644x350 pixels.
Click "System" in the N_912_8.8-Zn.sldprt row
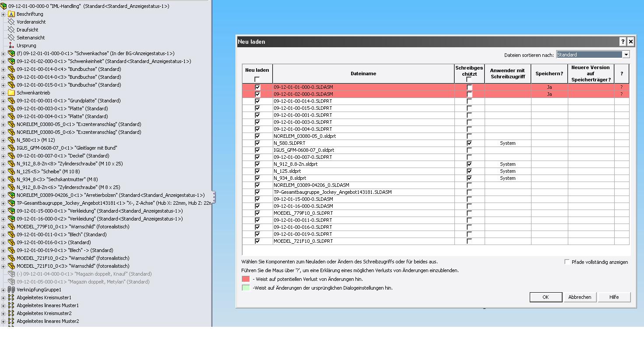508,164
